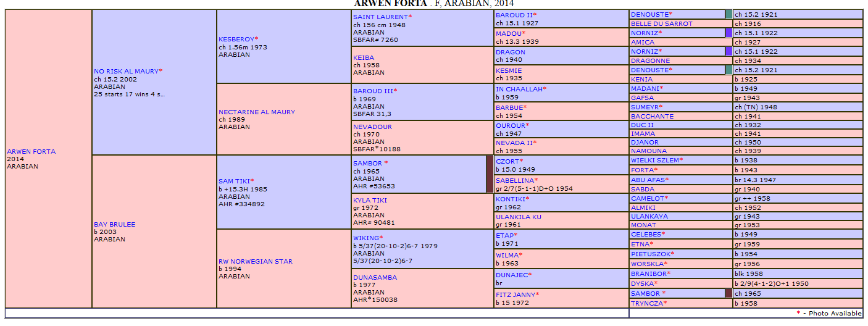The width and height of the screenshot is (868, 326).
Task: Open the BARBUE link
Action: click(509, 107)
